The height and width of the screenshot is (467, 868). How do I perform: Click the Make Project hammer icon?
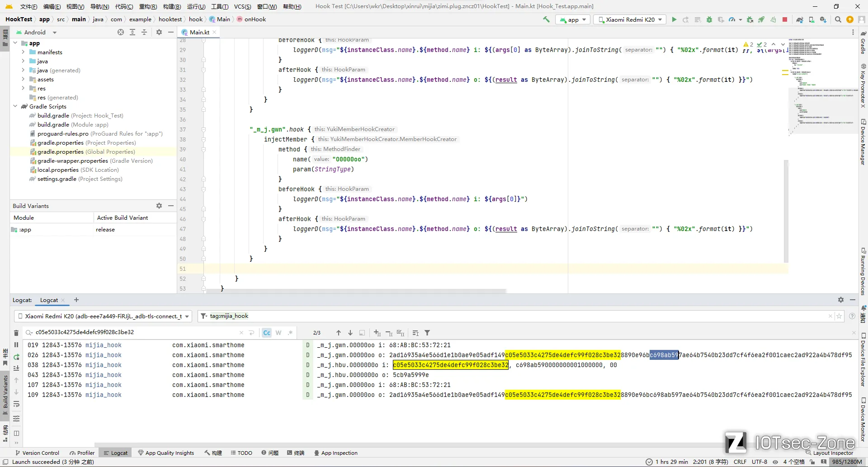(547, 19)
